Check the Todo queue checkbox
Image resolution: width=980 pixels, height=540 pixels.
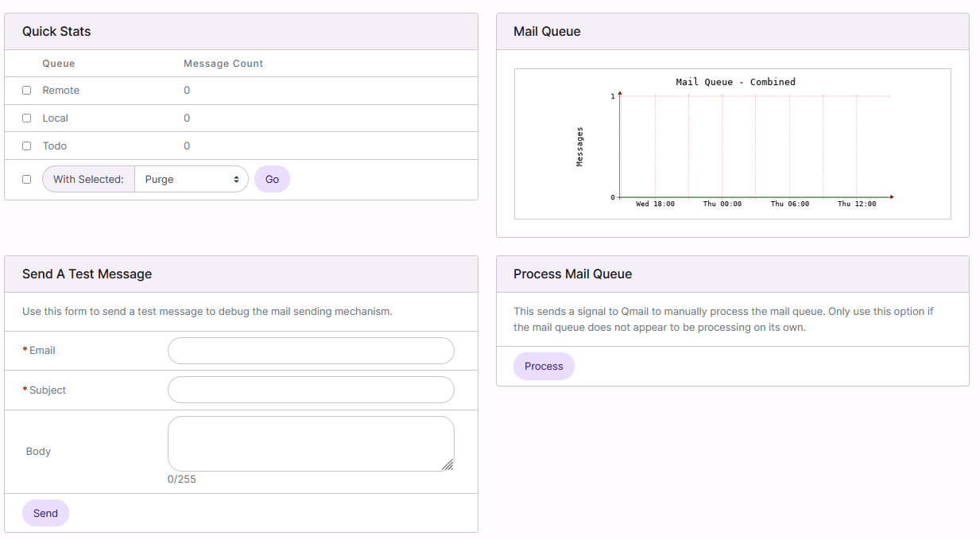pos(26,146)
